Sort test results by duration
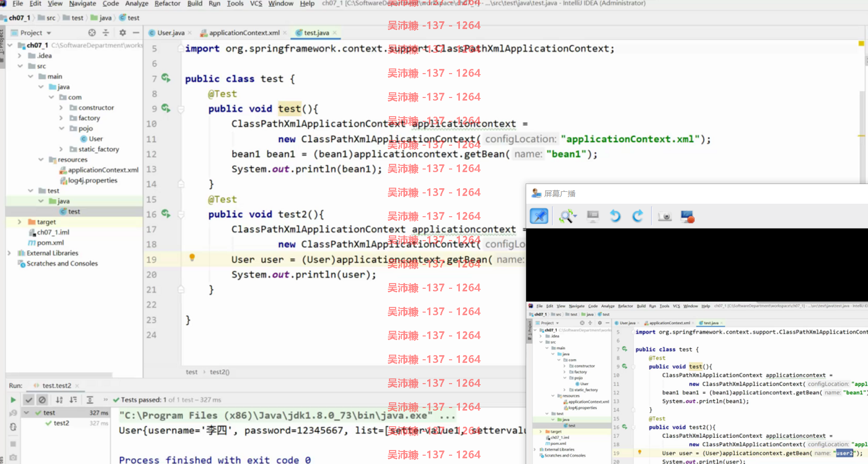Screen dimensions: 868x464 click(x=74, y=400)
